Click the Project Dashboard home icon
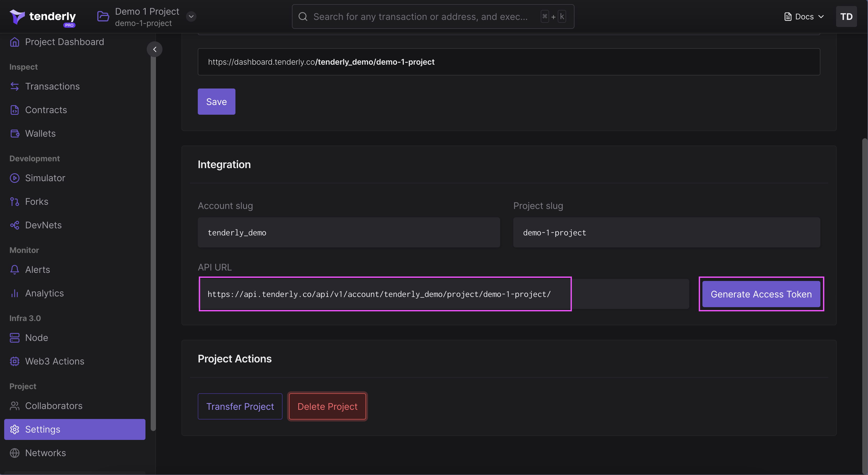The height and width of the screenshot is (475, 868). tap(14, 42)
